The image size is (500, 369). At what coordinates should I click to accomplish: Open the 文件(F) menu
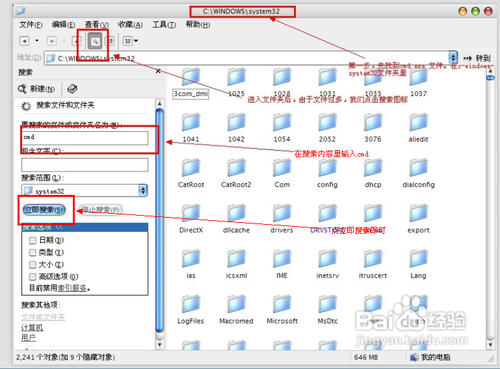tap(31, 25)
